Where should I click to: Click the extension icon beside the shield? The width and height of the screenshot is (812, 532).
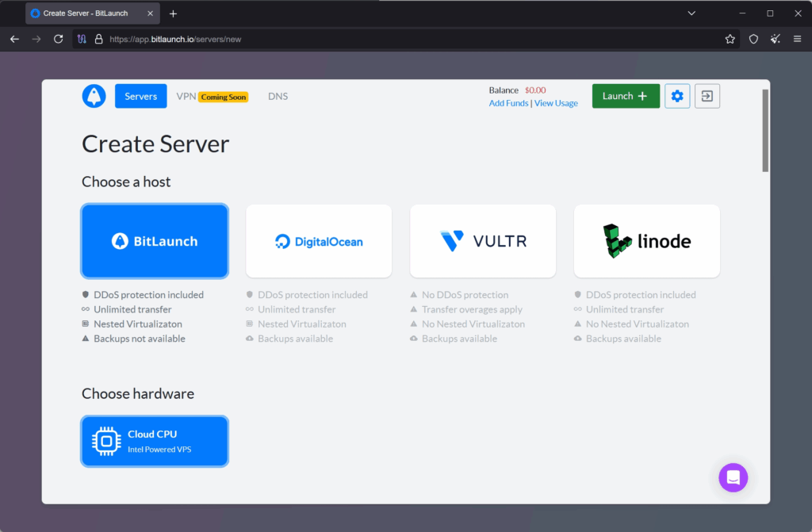click(x=776, y=40)
